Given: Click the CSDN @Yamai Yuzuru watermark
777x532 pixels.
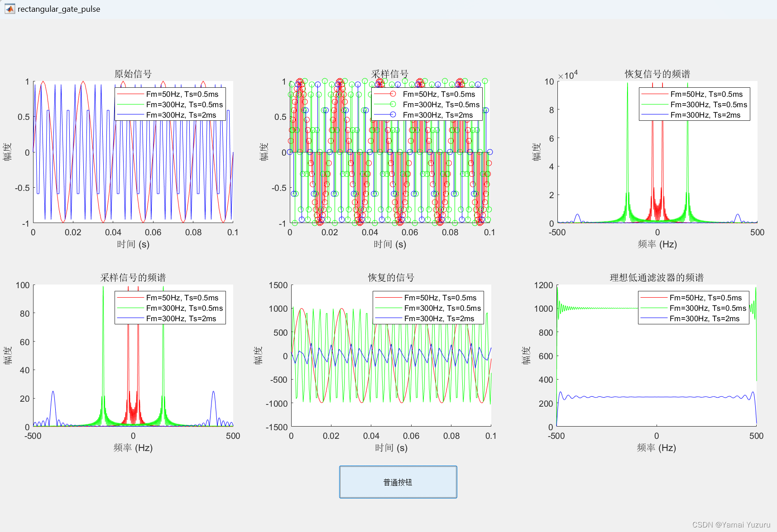Looking at the screenshot, I should coord(731,525).
